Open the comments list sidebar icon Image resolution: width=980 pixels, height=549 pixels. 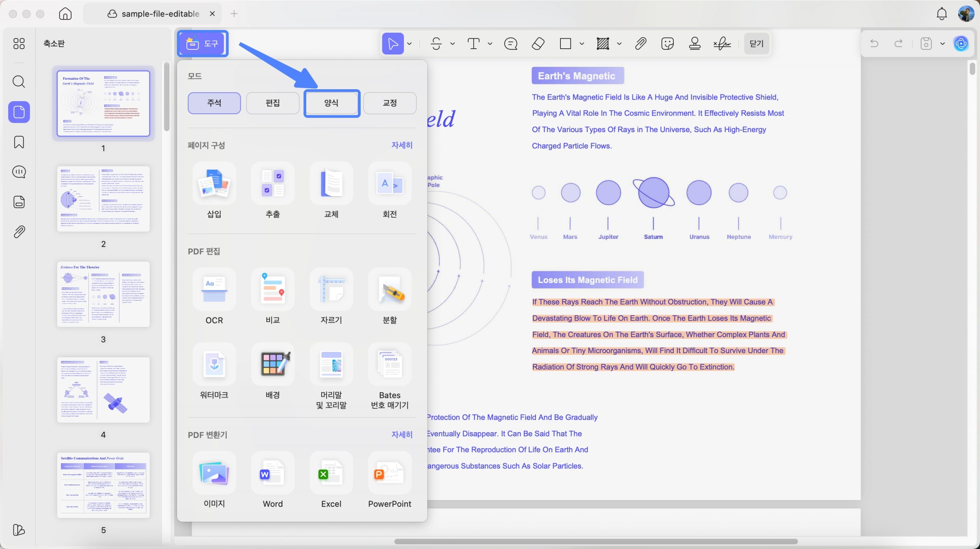point(19,172)
